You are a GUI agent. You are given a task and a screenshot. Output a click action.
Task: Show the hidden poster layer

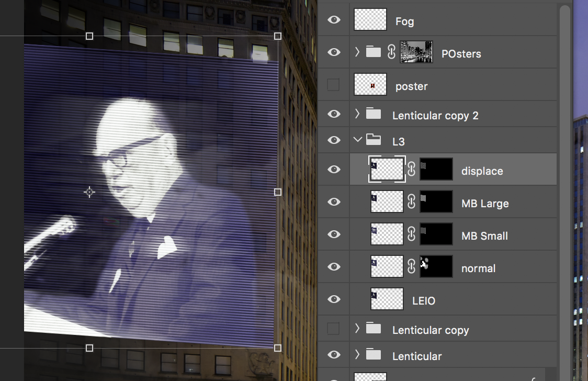pyautogui.click(x=333, y=85)
